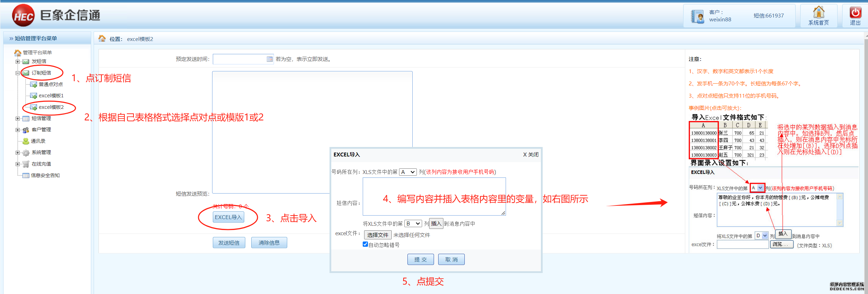Screen dimensions: 868x294
Task: Close the EXCEL导入 dialog via X 关闭
Action: (530, 155)
